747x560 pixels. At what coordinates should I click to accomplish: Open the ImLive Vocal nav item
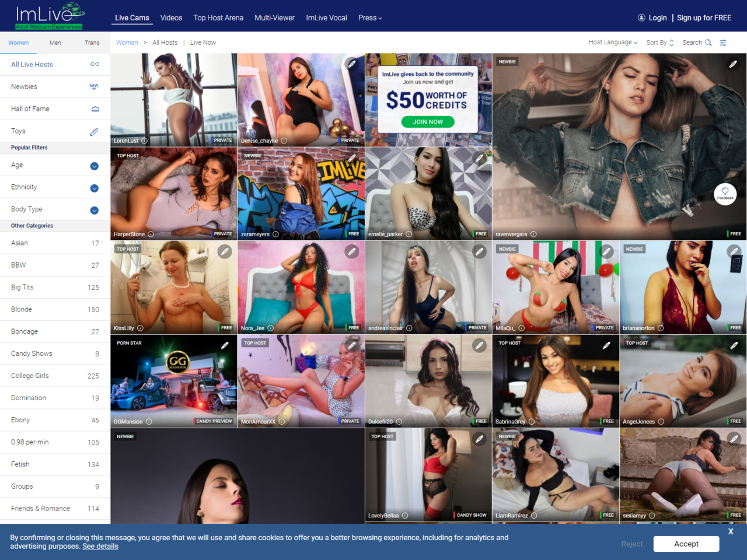pos(326,18)
